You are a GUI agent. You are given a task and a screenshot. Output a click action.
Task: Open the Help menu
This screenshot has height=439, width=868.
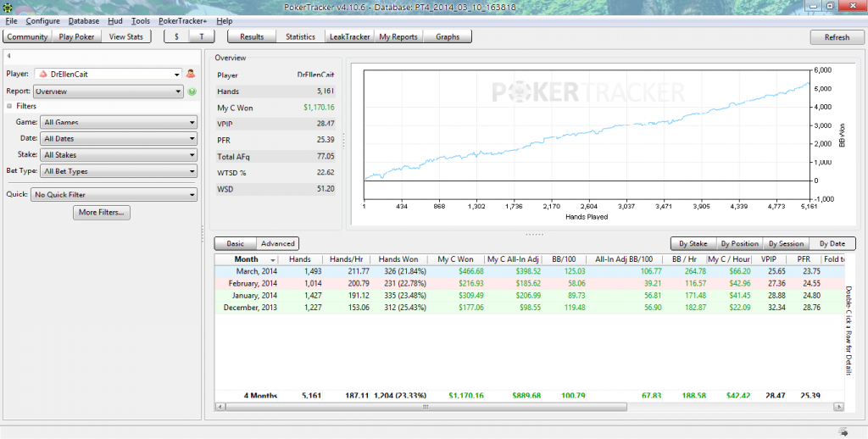[224, 21]
